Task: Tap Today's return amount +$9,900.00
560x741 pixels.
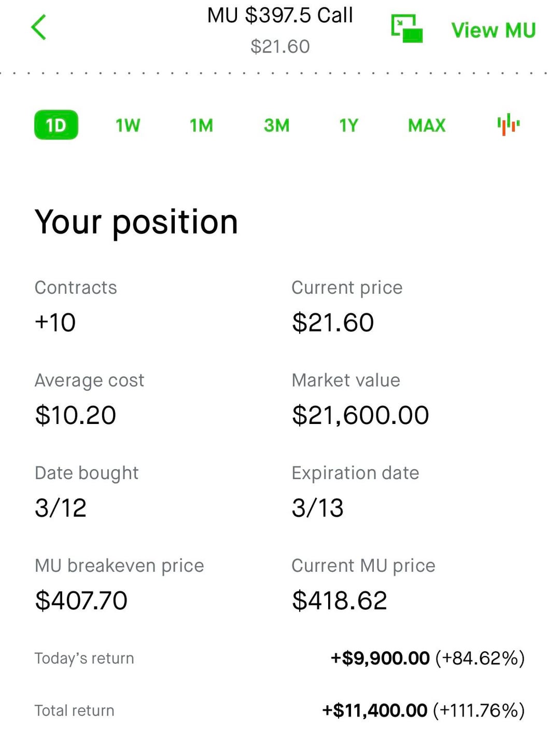Action: coord(380,658)
